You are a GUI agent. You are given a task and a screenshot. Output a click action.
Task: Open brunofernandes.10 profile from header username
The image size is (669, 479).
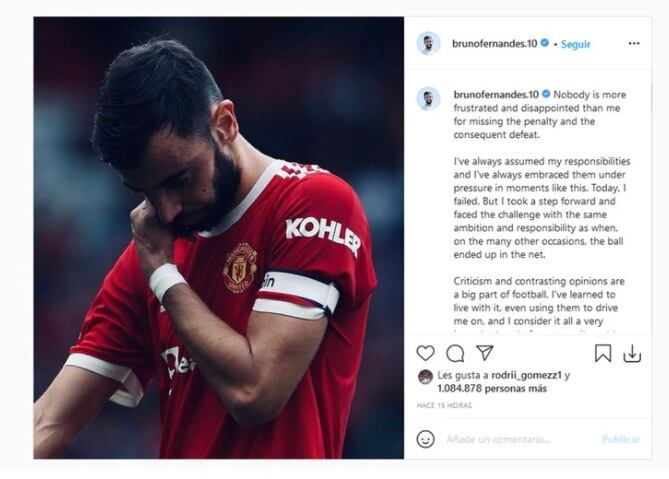494,44
